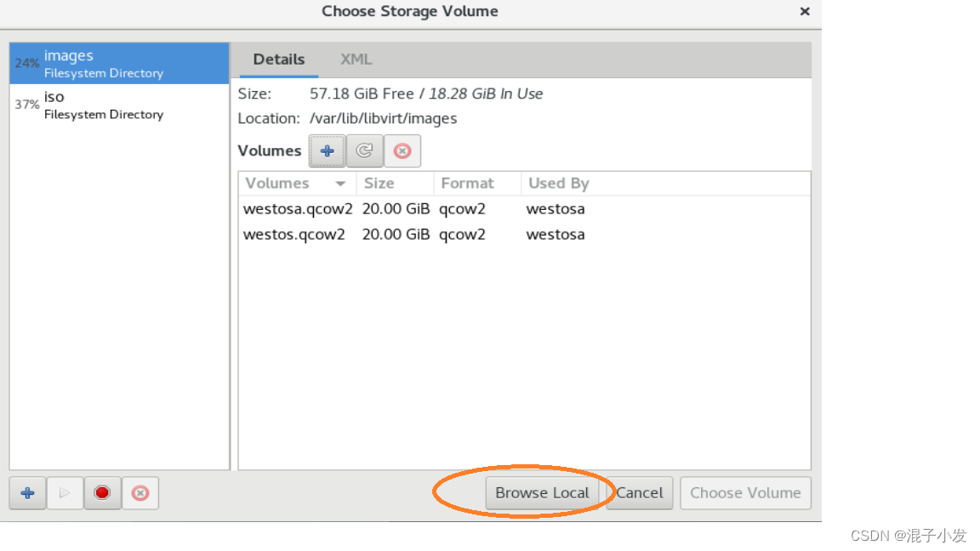
Task: Open the Details tab
Action: 279,60
